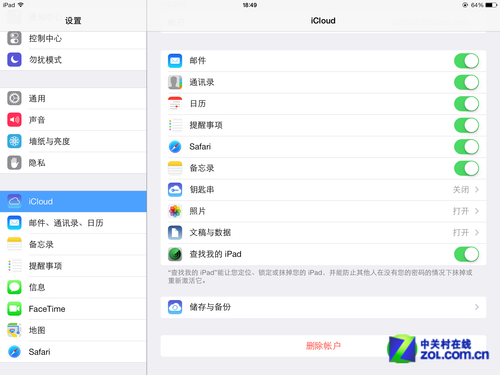Select 声音 in settings sidebar
The height and width of the screenshot is (375, 500).
(73, 120)
